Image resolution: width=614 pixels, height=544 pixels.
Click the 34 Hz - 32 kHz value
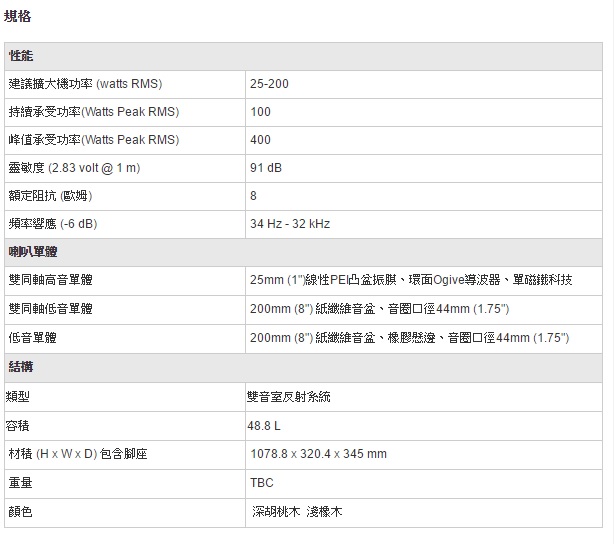[289, 224]
